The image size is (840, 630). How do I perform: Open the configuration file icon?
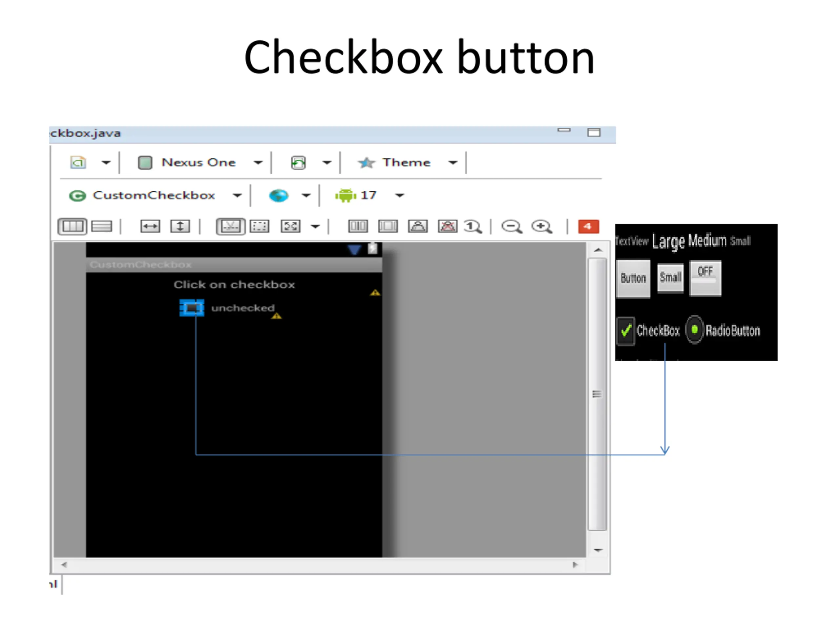78,162
